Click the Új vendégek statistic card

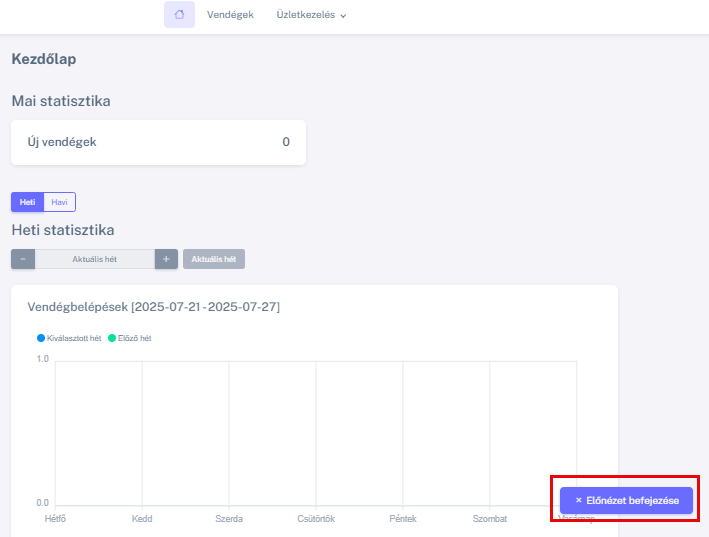(x=159, y=142)
